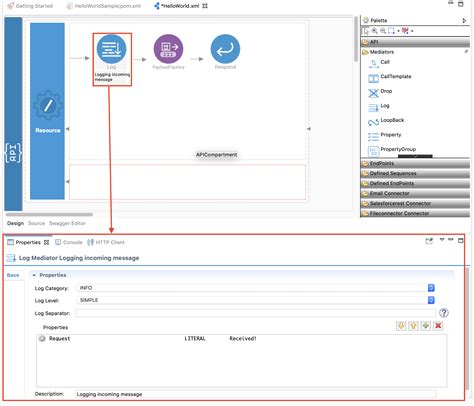Expand the API palette drawer
Screen dimensions: 474x406
click(415, 42)
